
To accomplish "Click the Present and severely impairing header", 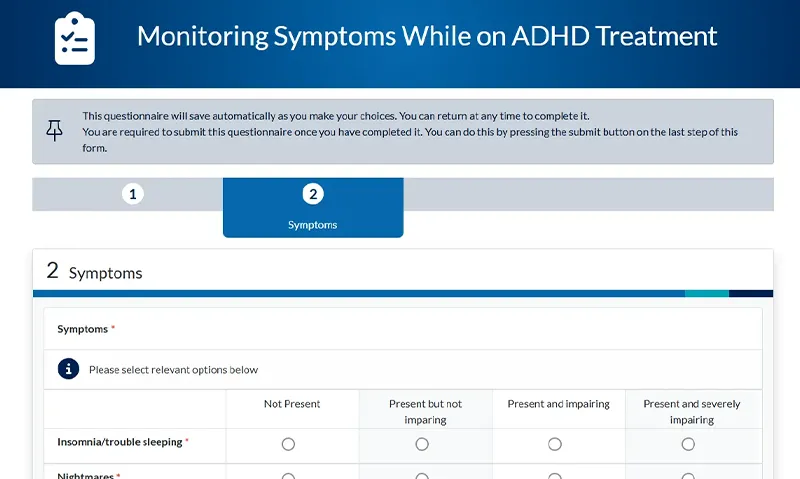I will [x=692, y=411].
